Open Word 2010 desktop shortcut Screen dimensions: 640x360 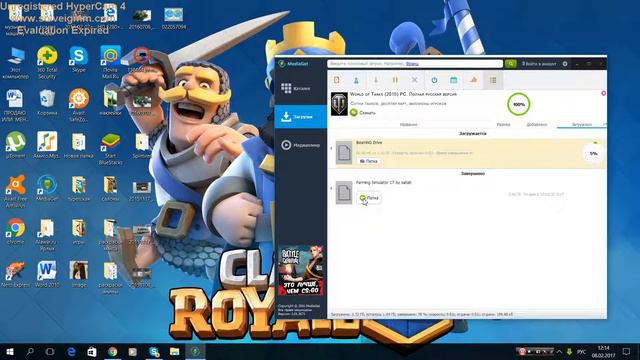47,275
